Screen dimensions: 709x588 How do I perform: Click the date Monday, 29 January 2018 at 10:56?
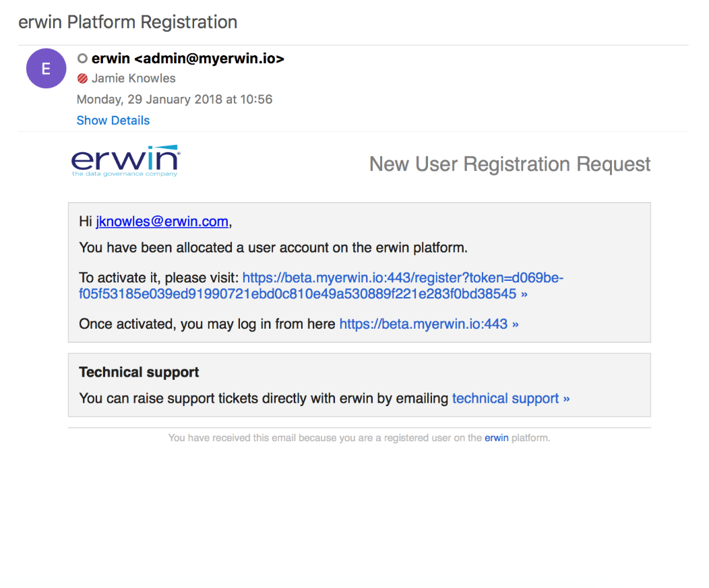(175, 100)
